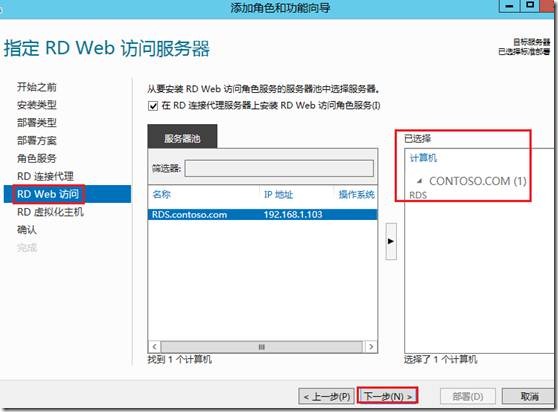This screenshot has height=412, width=558.
Task: Go to RD 虚拟化主机 wizard step
Action: pyautogui.click(x=50, y=212)
